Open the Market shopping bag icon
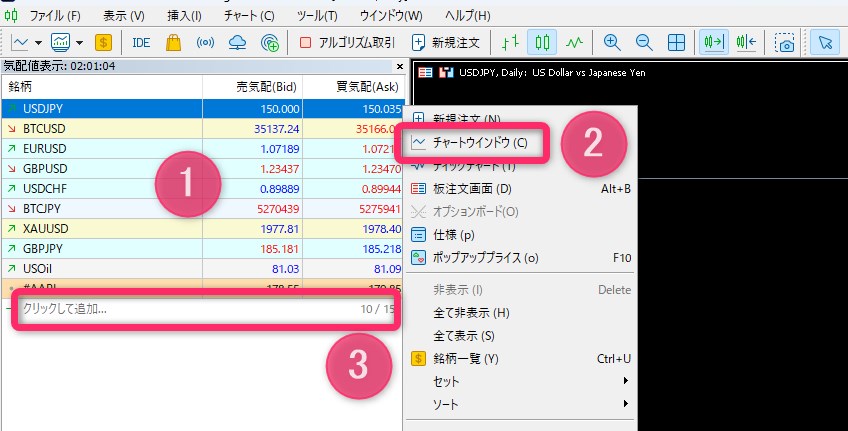The width and height of the screenshot is (848, 431). [173, 42]
